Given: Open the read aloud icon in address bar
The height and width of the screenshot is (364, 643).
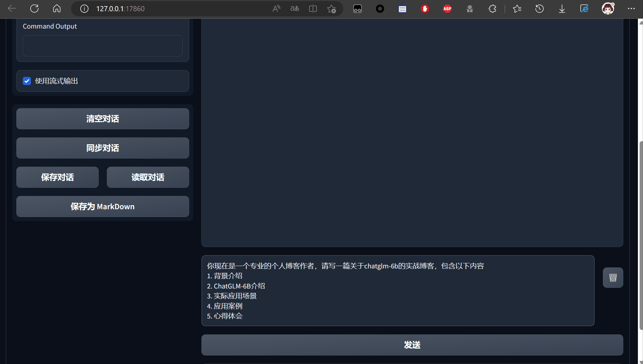Looking at the screenshot, I should pos(276,9).
